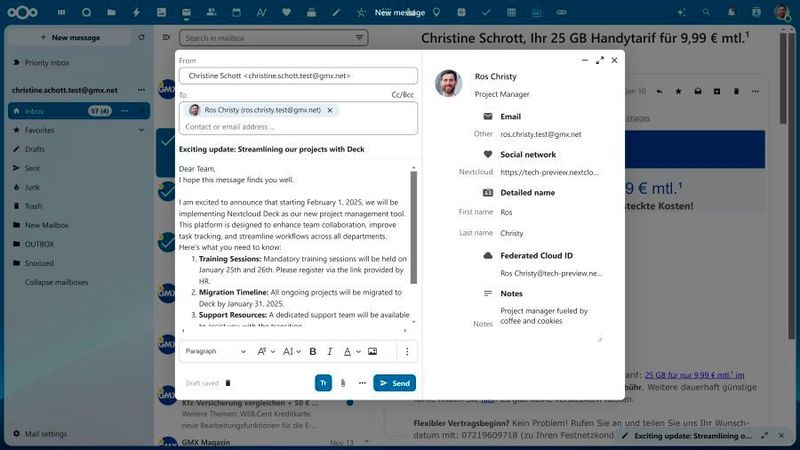Screen dimensions: 800x450
Task: Show Cc/Bcc fields
Action: point(403,95)
